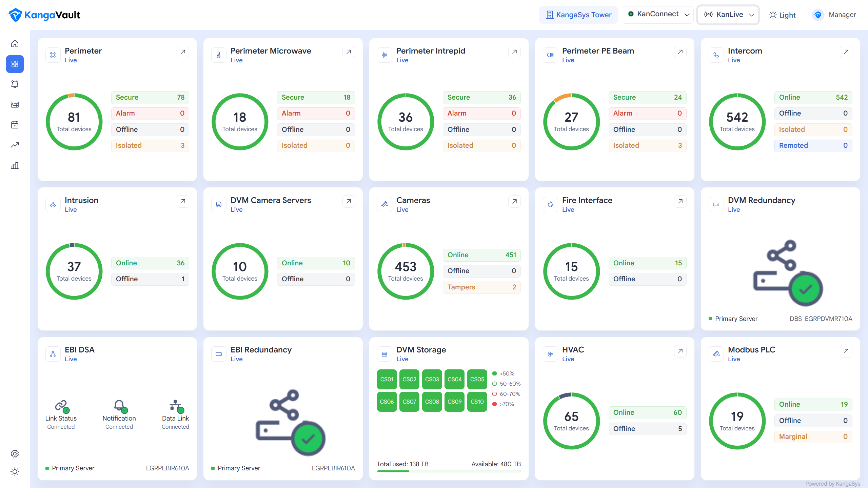Toggle the Light theme switch
The height and width of the screenshot is (488, 868).
(x=782, y=15)
